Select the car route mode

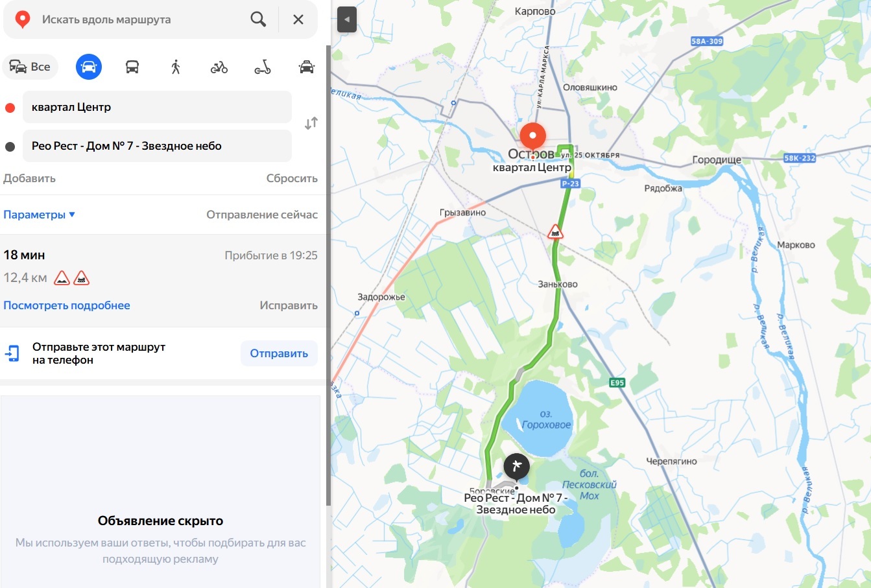(89, 67)
